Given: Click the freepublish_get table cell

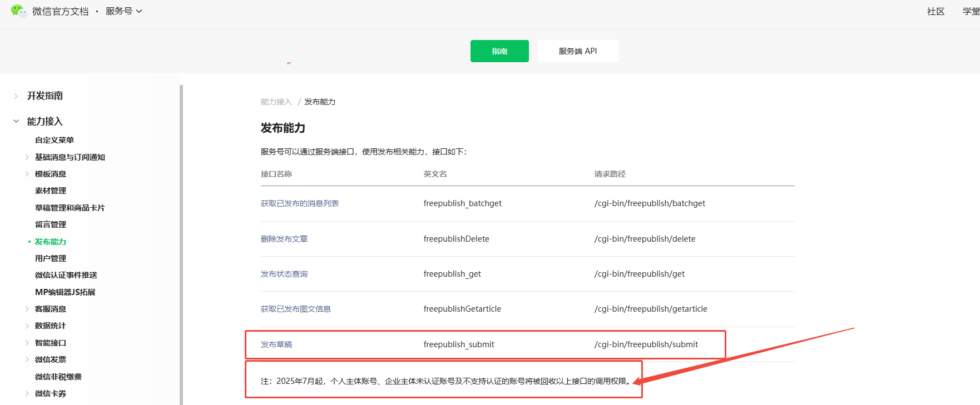Looking at the screenshot, I should [x=452, y=274].
